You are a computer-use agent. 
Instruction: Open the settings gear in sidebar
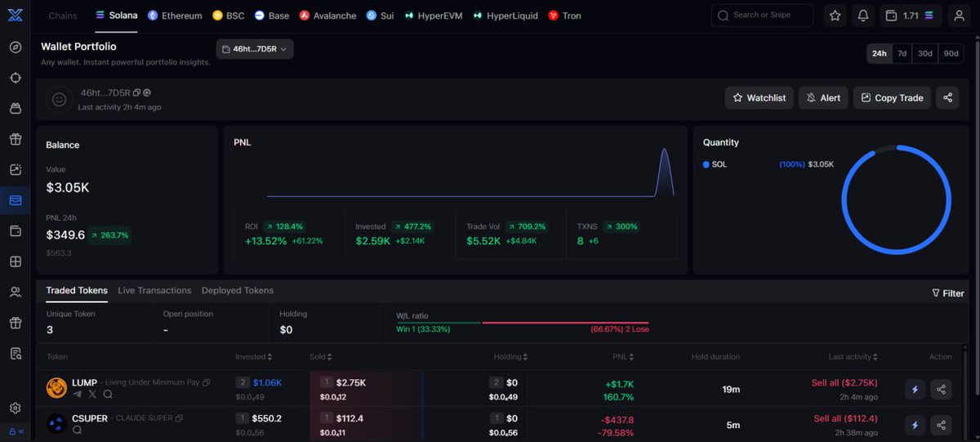16,408
